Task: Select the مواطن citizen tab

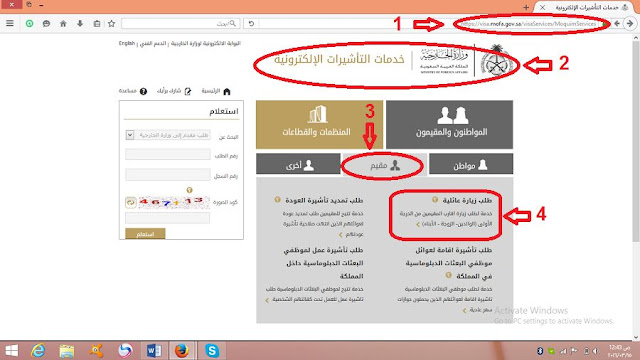Action: pos(471,165)
